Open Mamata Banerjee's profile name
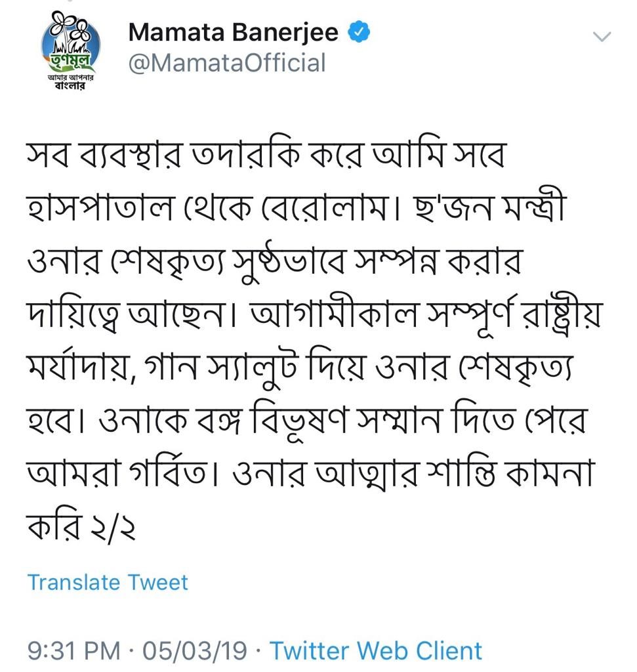The width and height of the screenshot is (637, 672). click(234, 33)
